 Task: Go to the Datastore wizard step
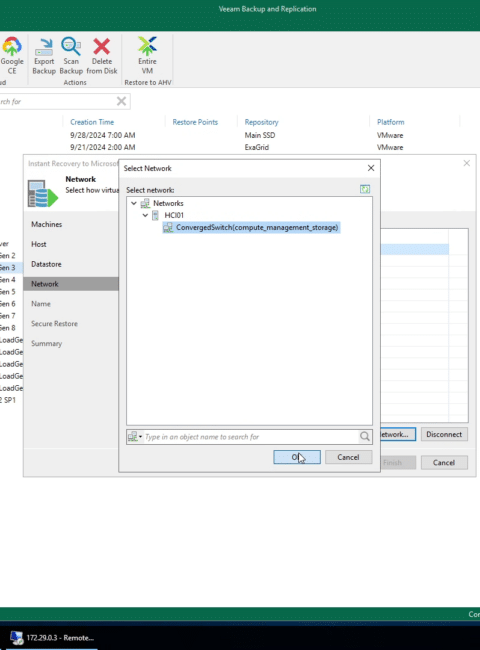(46, 264)
